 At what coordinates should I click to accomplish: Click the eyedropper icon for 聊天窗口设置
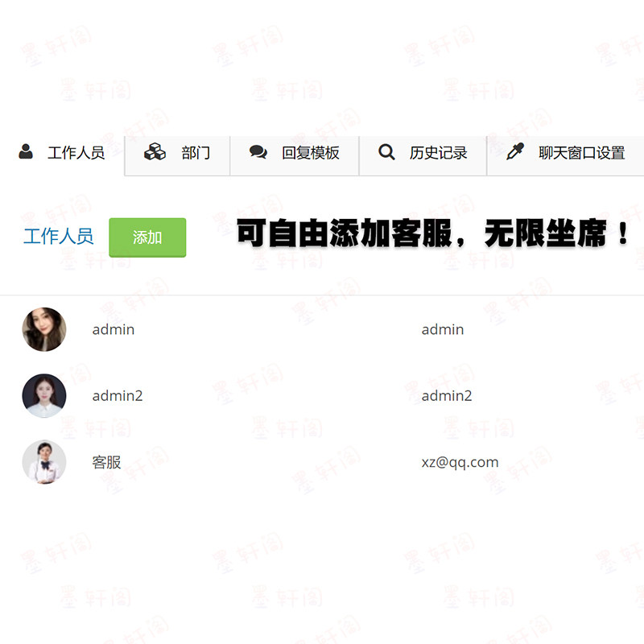[515, 151]
